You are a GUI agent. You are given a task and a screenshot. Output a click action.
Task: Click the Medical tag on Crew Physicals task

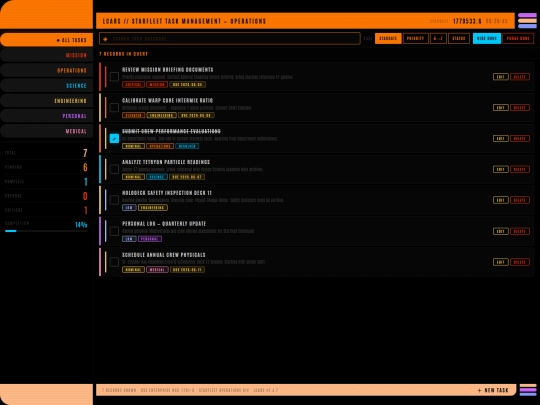(x=157, y=270)
